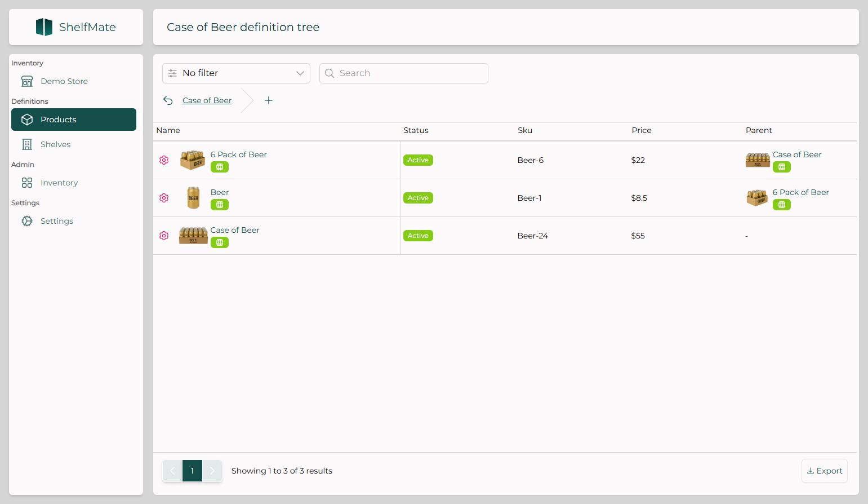Screen dimensions: 868x504
Task: Click the gear icon for 6 Pack of Beer
Action: pyautogui.click(x=164, y=160)
